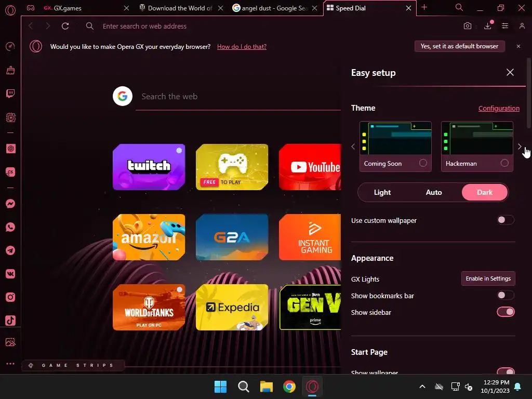
Task: Go back to the previous page
Action: tap(31, 26)
